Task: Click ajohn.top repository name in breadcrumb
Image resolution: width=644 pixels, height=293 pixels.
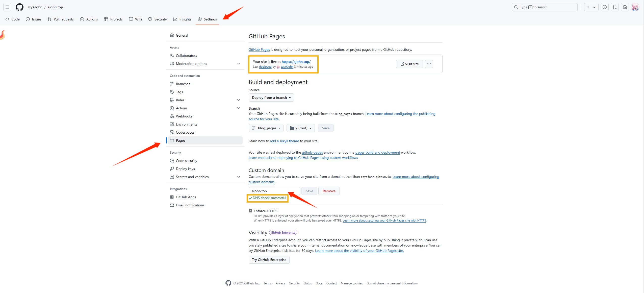Action: point(55,7)
